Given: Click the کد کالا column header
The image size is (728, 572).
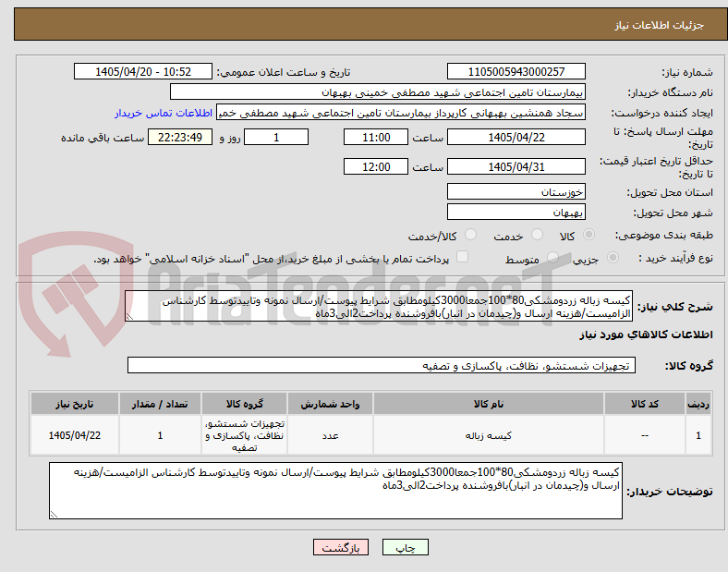Looking at the screenshot, I should (x=645, y=404).
